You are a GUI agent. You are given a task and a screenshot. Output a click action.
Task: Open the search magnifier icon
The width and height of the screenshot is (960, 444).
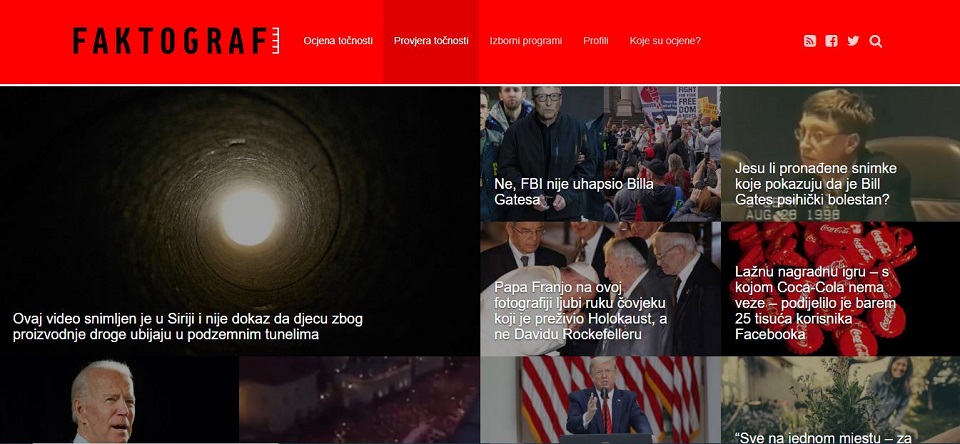coord(876,41)
